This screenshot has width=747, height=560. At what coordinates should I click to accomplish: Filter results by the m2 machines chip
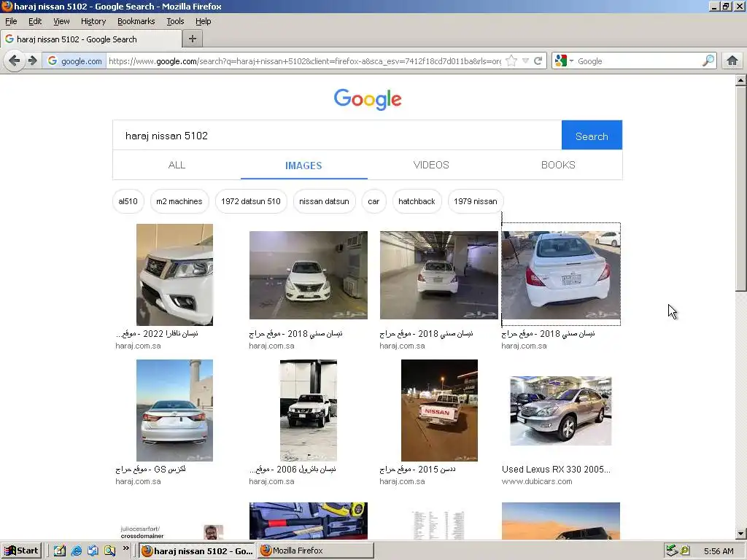(x=179, y=201)
